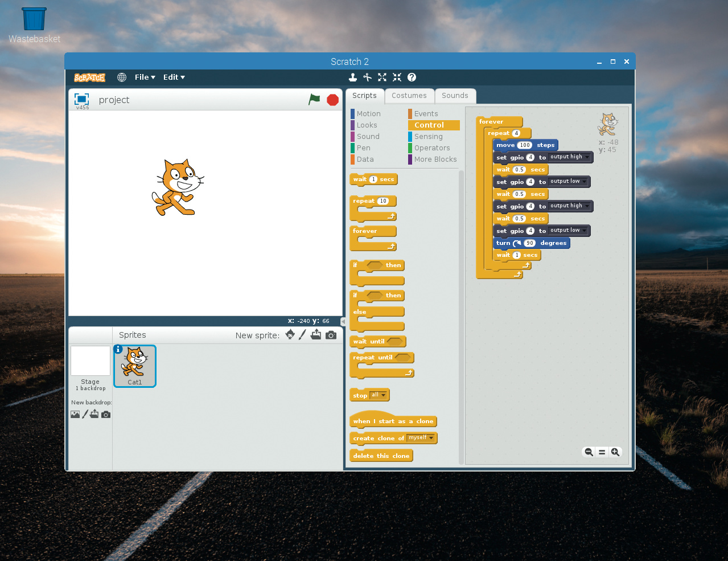Click the red stop sign button
This screenshot has height=561, width=728.
pos(333,100)
